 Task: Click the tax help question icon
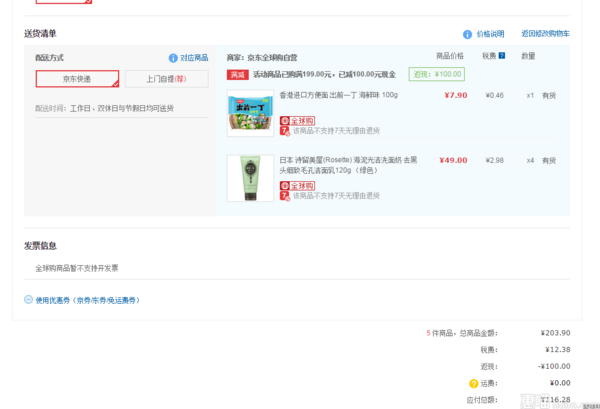point(502,55)
